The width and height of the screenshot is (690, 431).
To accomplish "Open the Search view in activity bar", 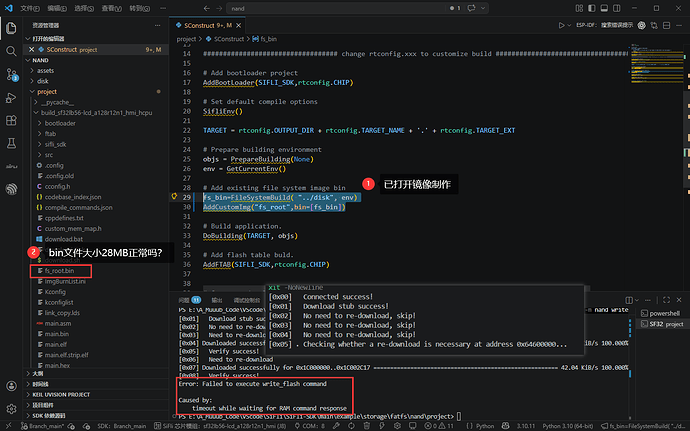I will coord(11,50).
